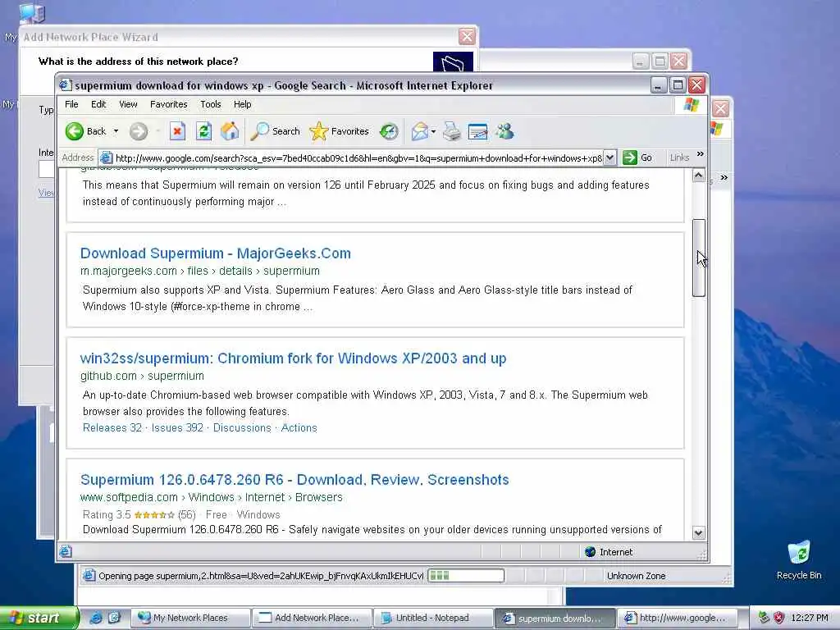The image size is (840, 630).
Task: Refresh the page using green arrows icon
Action: coord(203,131)
